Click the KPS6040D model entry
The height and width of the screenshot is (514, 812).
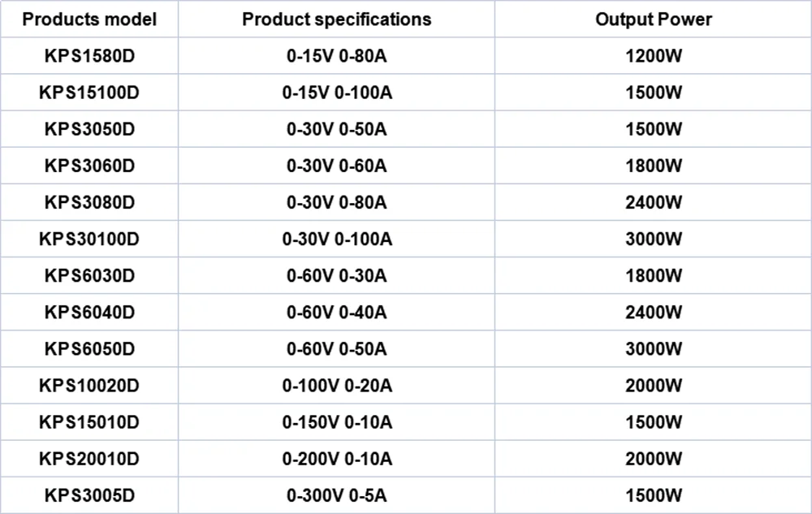89,313
